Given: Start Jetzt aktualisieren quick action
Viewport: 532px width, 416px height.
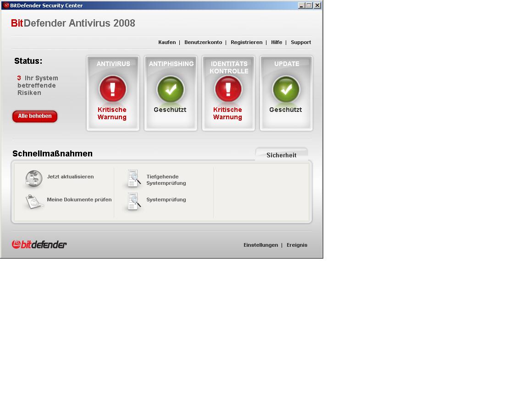Looking at the screenshot, I should (x=70, y=177).
